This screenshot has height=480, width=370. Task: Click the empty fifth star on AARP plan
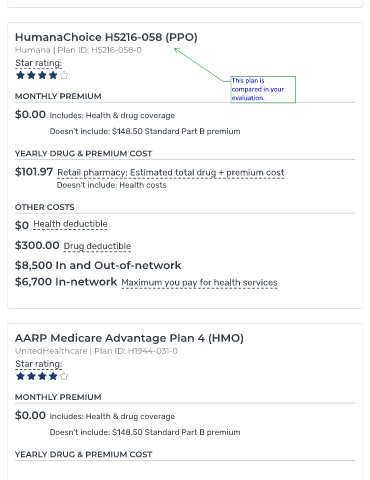point(64,376)
